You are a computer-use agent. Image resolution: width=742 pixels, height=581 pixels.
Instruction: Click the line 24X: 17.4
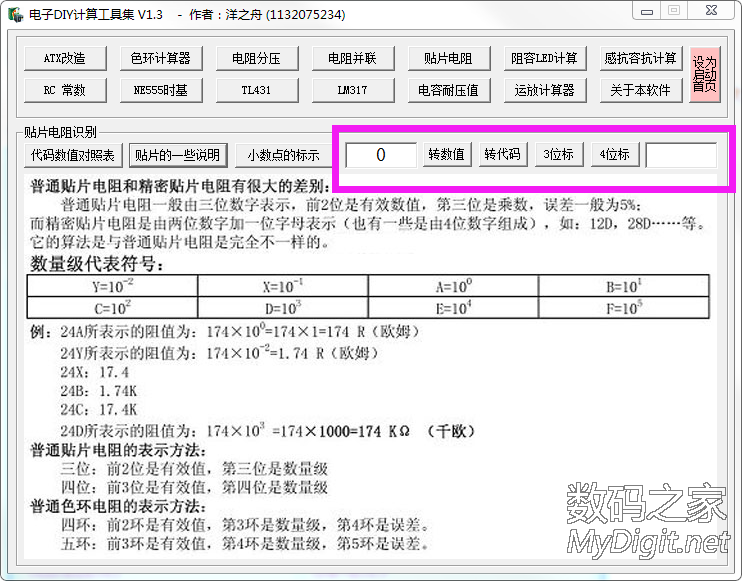coord(95,372)
